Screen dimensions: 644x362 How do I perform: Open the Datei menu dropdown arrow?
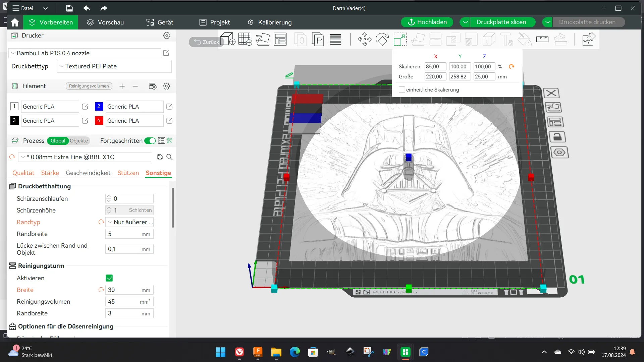click(x=46, y=8)
